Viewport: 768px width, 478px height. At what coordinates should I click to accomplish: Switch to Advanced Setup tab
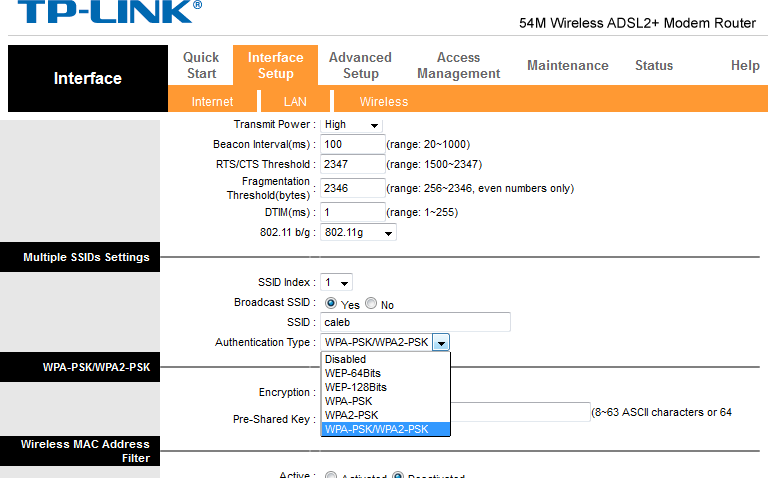coord(360,65)
